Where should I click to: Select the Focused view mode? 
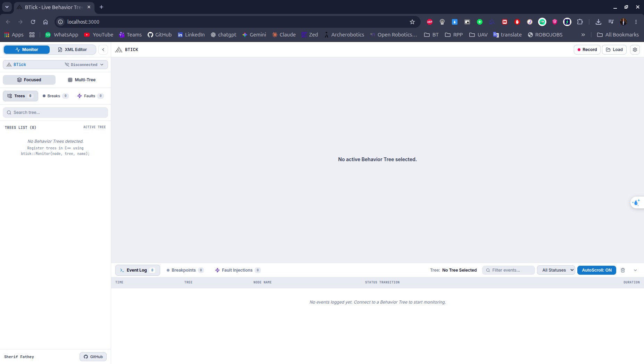tap(29, 80)
